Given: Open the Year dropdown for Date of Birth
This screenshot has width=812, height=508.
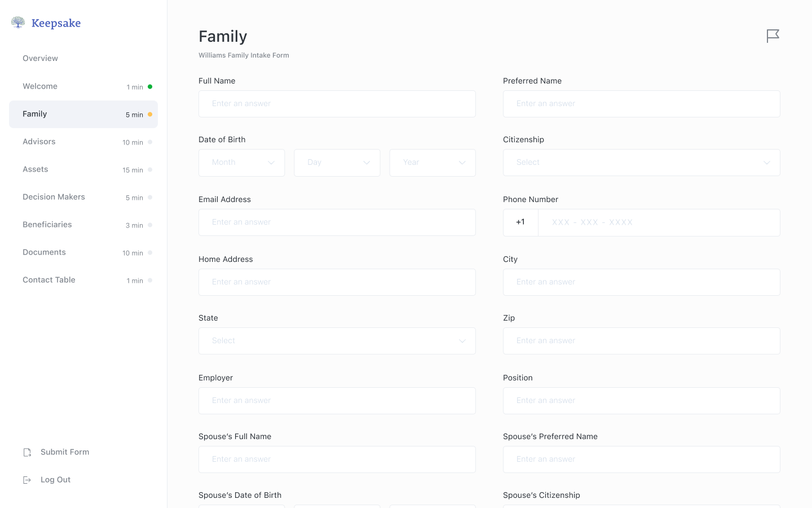Looking at the screenshot, I should [432, 163].
